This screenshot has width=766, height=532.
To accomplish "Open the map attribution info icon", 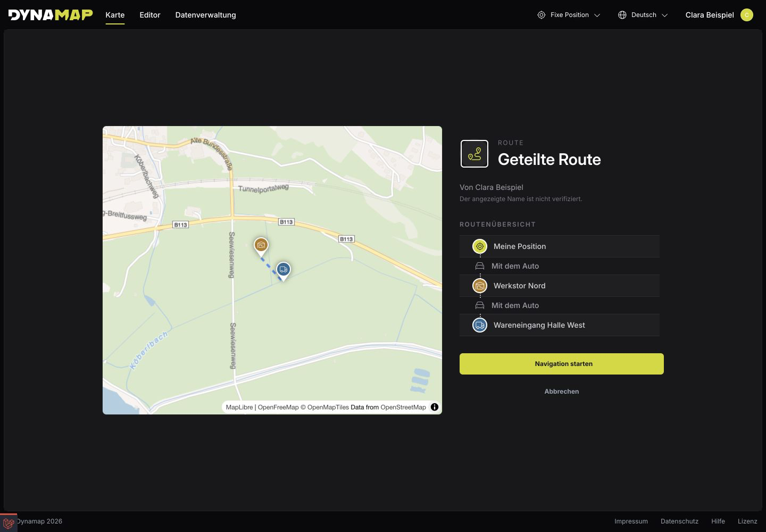I will (x=435, y=407).
